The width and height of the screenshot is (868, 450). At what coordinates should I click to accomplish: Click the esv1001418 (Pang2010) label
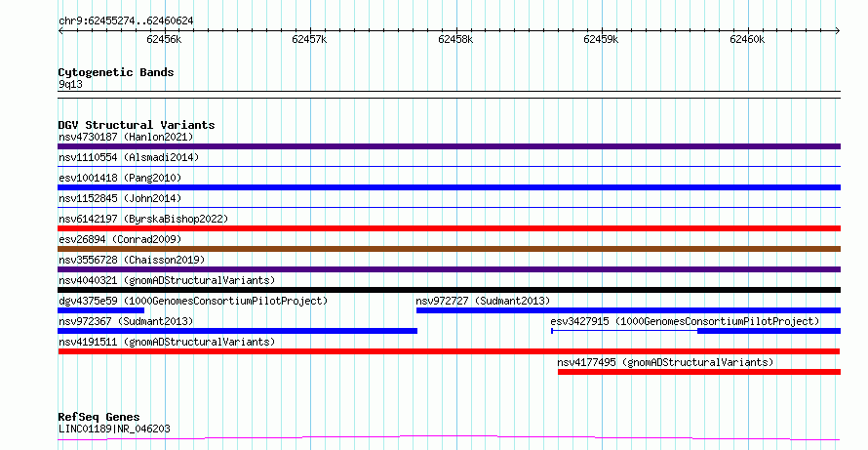120,178
